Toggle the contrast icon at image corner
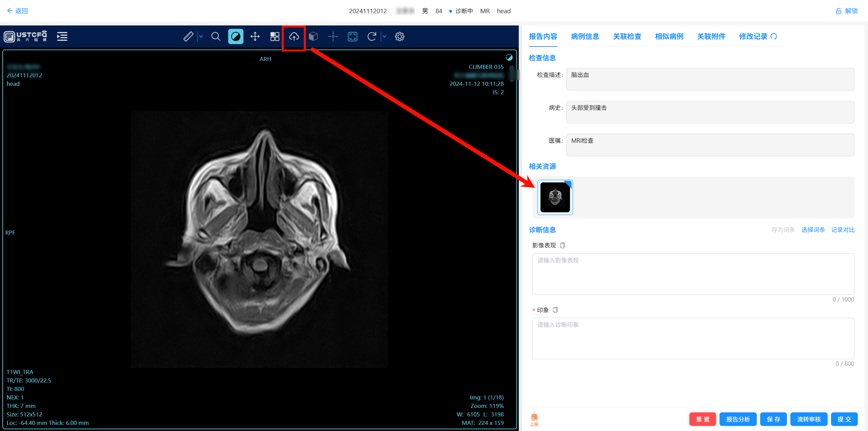This screenshot has width=868, height=431. point(510,57)
